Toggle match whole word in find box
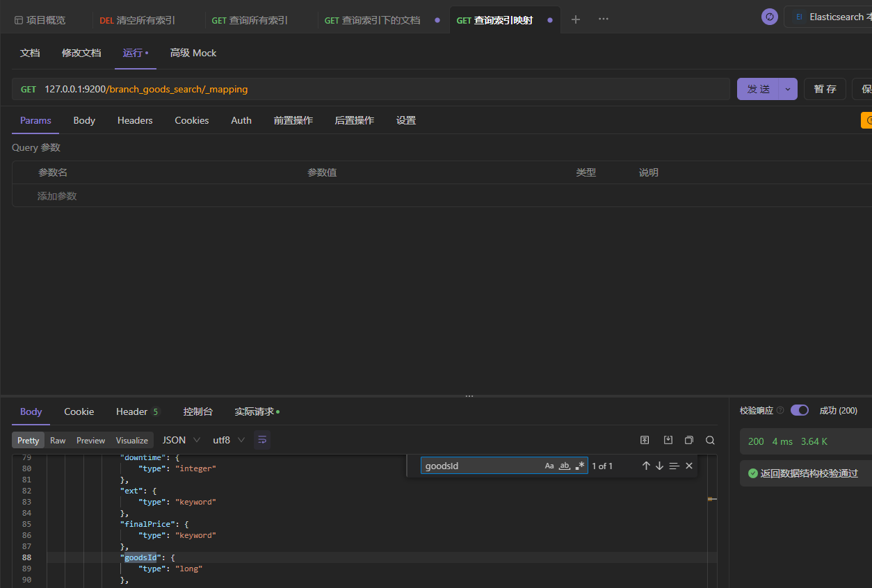Screen dimensions: 872x588 click(x=565, y=466)
